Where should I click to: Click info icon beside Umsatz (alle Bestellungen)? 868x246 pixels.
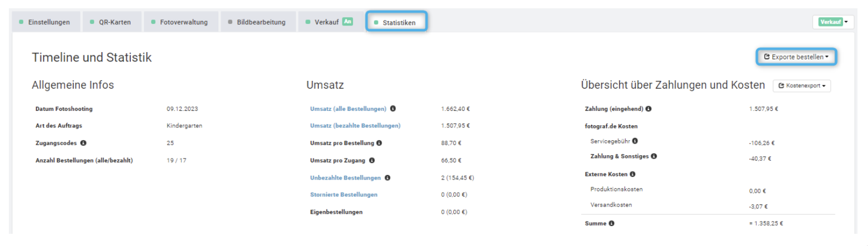[x=392, y=109]
